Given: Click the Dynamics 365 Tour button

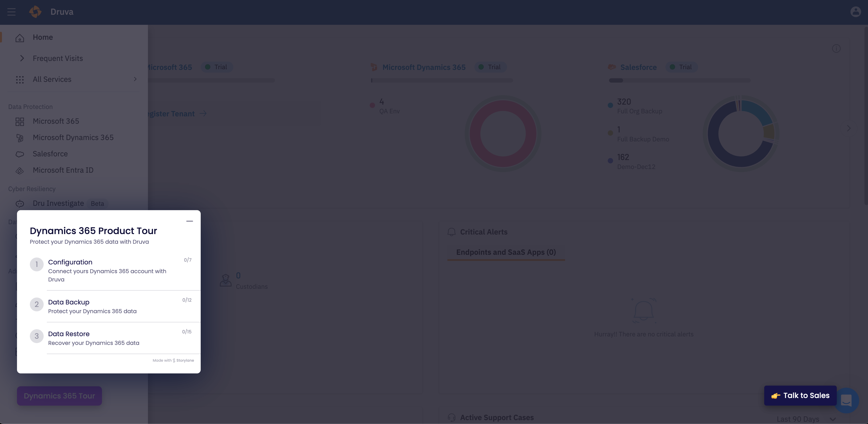Looking at the screenshot, I should [59, 396].
